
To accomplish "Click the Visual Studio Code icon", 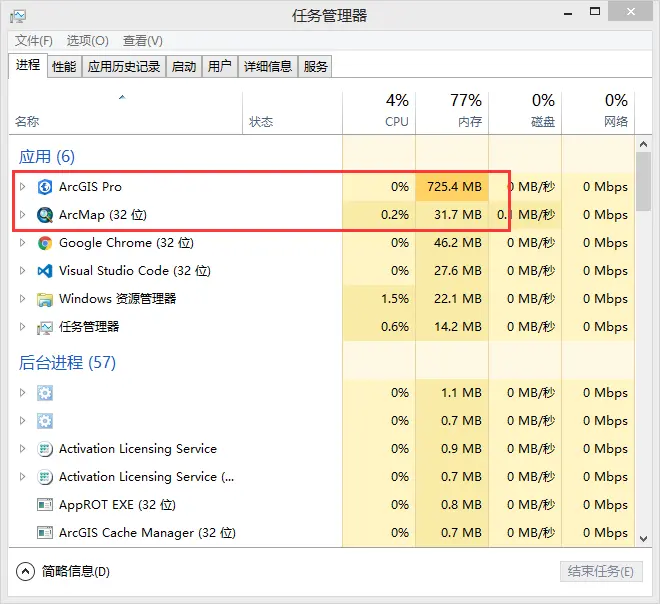I will coord(45,271).
